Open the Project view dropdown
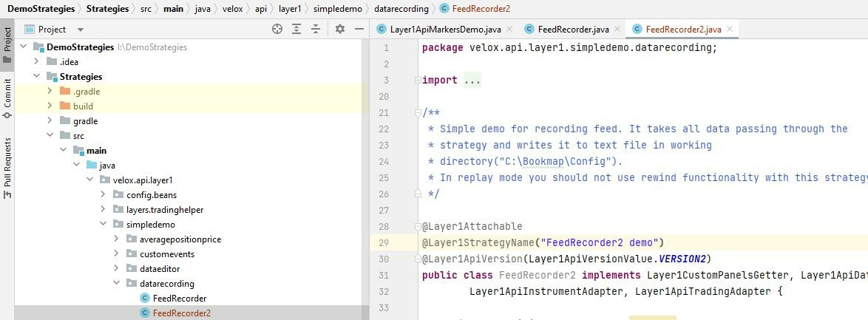This screenshot has height=320, width=868. pyautogui.click(x=80, y=30)
